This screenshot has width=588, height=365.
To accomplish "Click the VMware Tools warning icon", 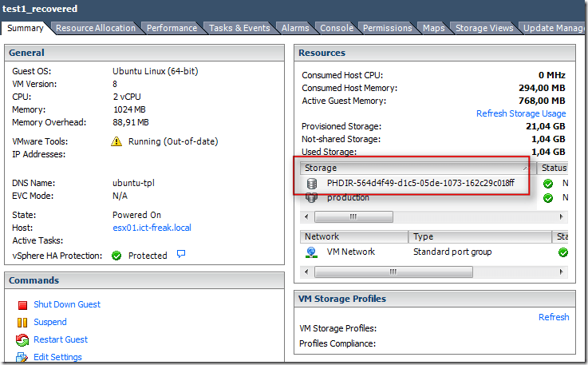I will pos(116,142).
